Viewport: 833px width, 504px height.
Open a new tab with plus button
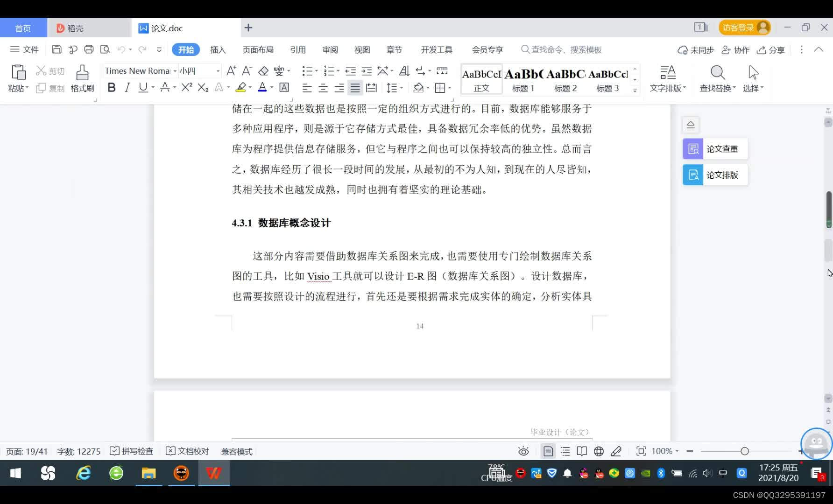pos(248,28)
